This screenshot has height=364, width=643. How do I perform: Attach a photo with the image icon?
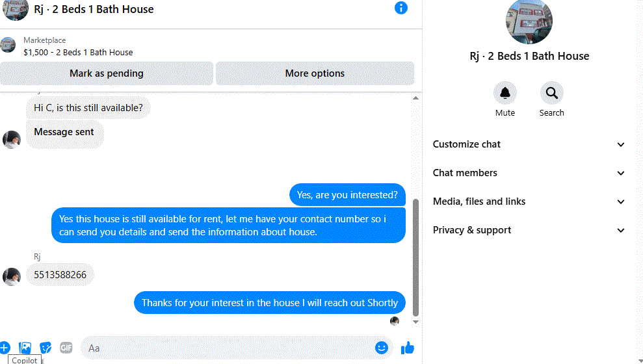[25, 348]
